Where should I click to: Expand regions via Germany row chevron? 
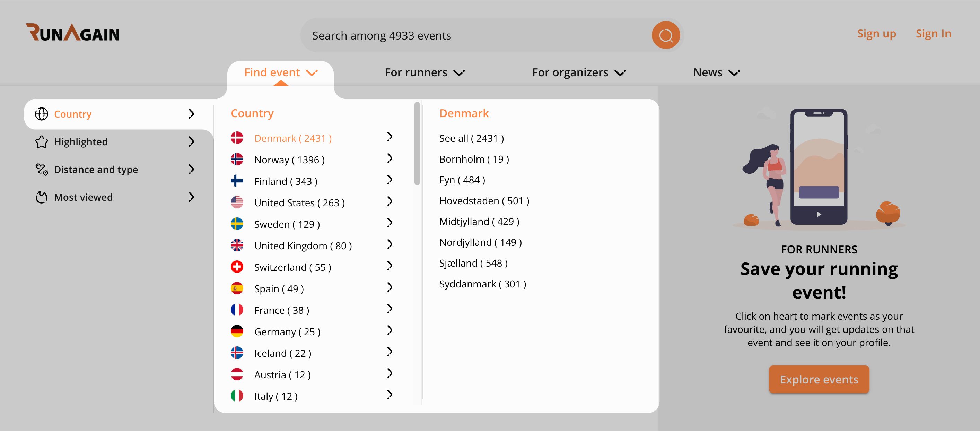tap(390, 330)
